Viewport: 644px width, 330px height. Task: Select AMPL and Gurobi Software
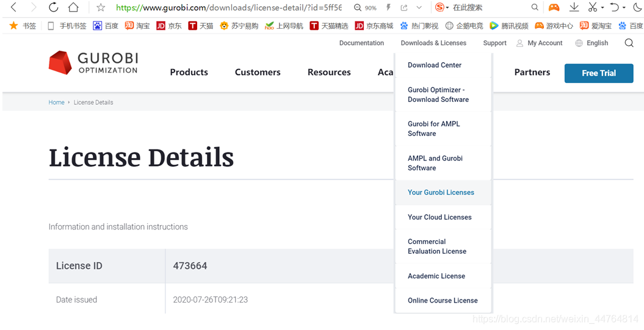click(443, 163)
